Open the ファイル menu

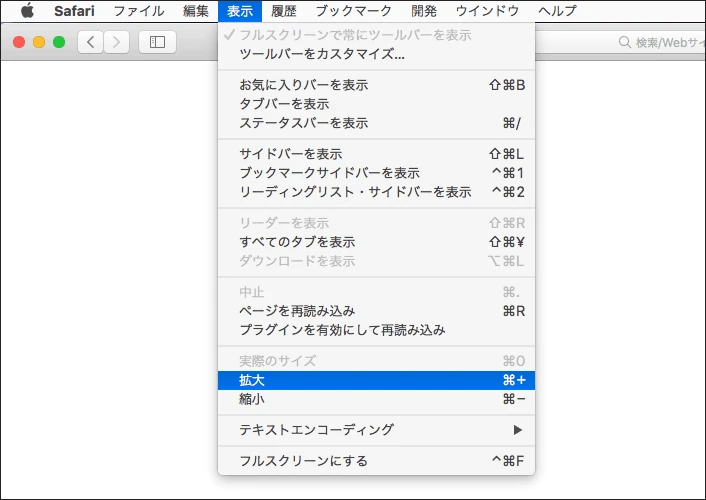pyautogui.click(x=139, y=11)
